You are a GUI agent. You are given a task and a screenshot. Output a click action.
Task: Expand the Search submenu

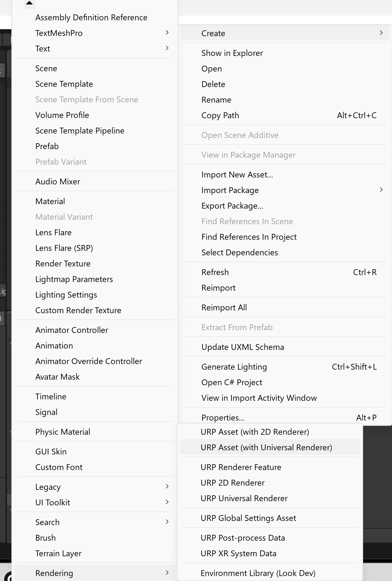pyautogui.click(x=167, y=522)
